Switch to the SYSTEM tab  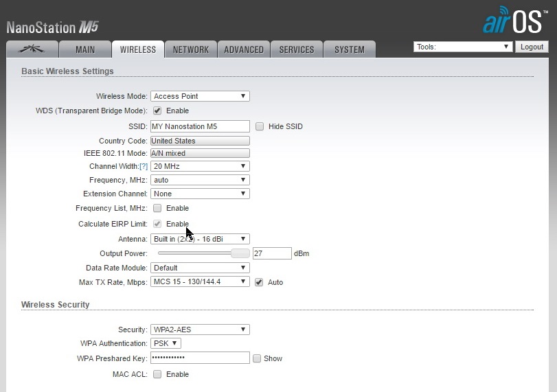pos(350,49)
